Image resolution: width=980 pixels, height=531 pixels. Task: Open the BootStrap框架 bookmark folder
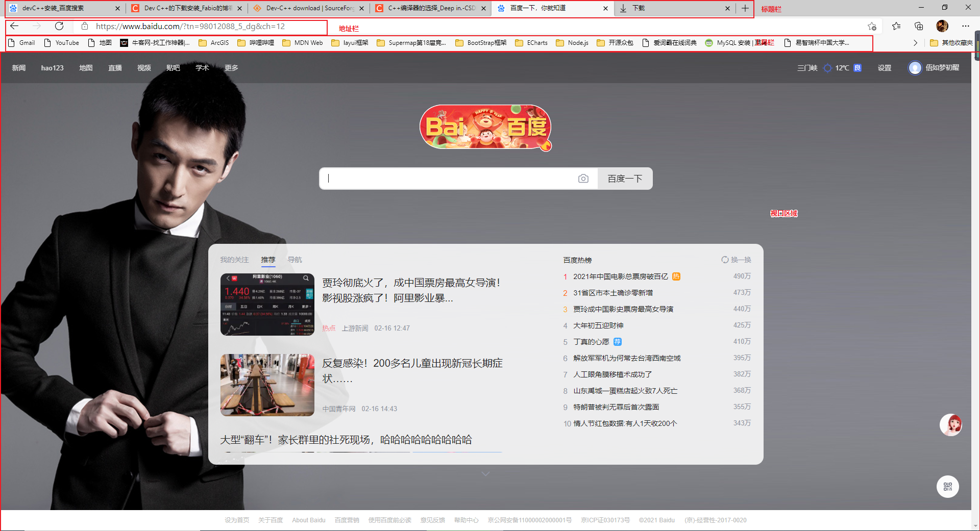tap(481, 43)
